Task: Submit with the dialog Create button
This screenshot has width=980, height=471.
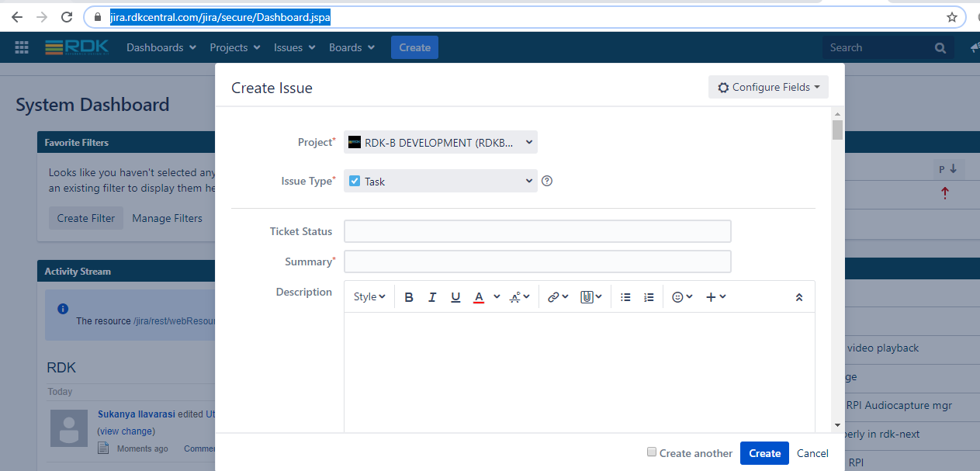Action: pyautogui.click(x=764, y=453)
